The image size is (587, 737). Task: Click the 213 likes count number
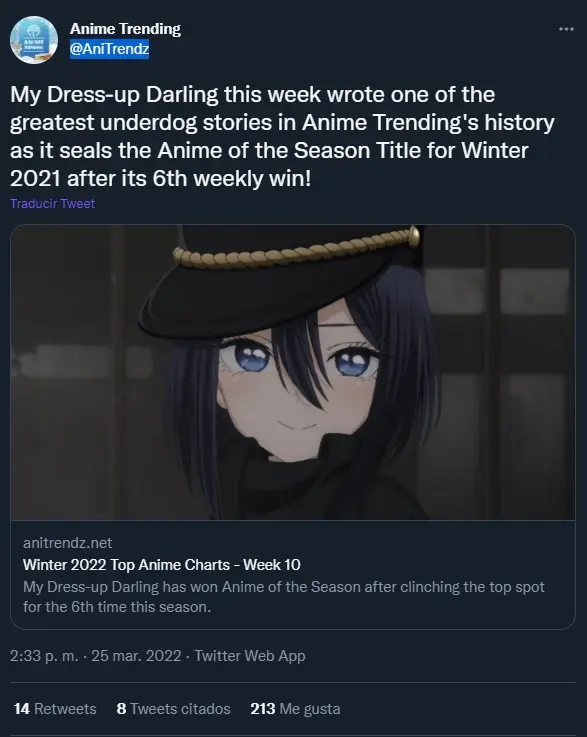click(263, 709)
